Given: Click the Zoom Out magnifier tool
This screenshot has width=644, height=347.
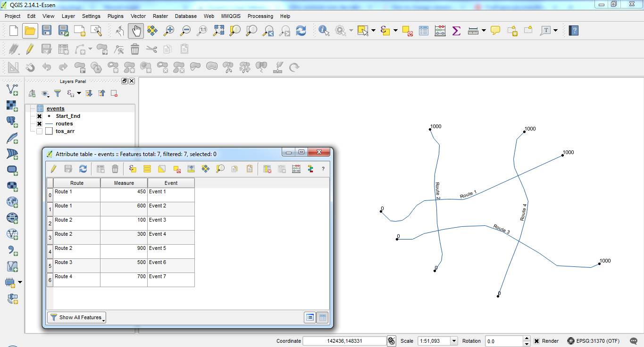Looking at the screenshot, I should [x=185, y=31].
